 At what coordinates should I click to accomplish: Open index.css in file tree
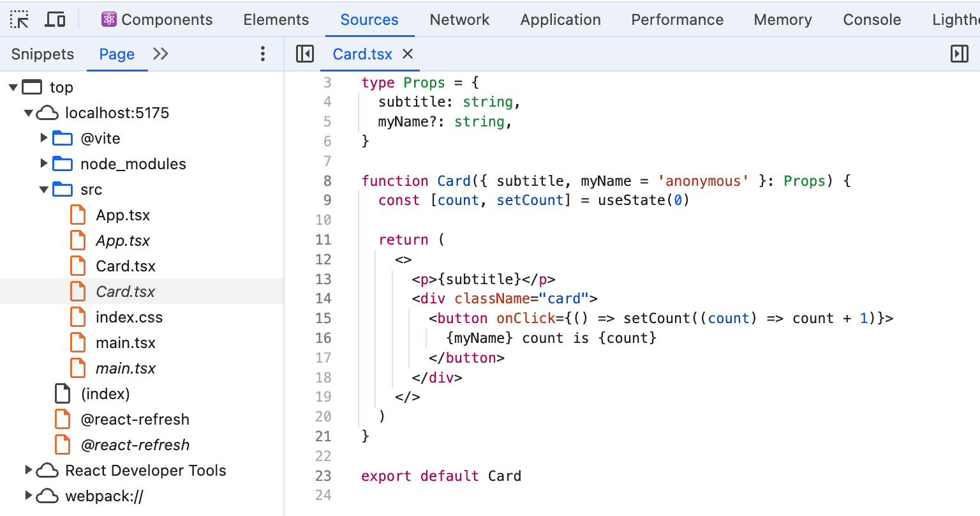pos(129,317)
